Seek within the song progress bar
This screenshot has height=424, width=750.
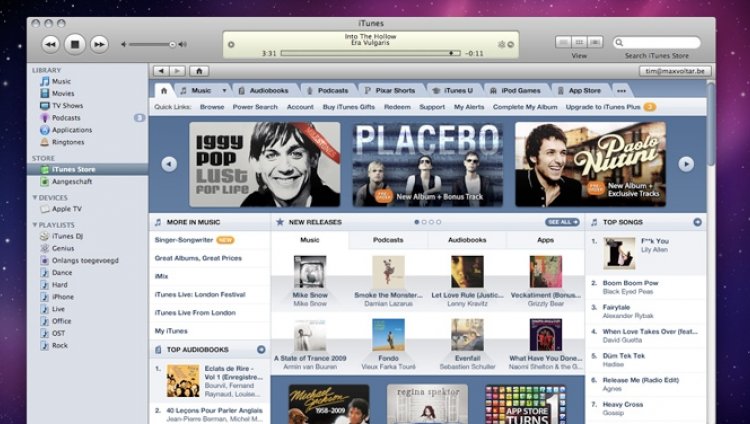tap(370, 53)
